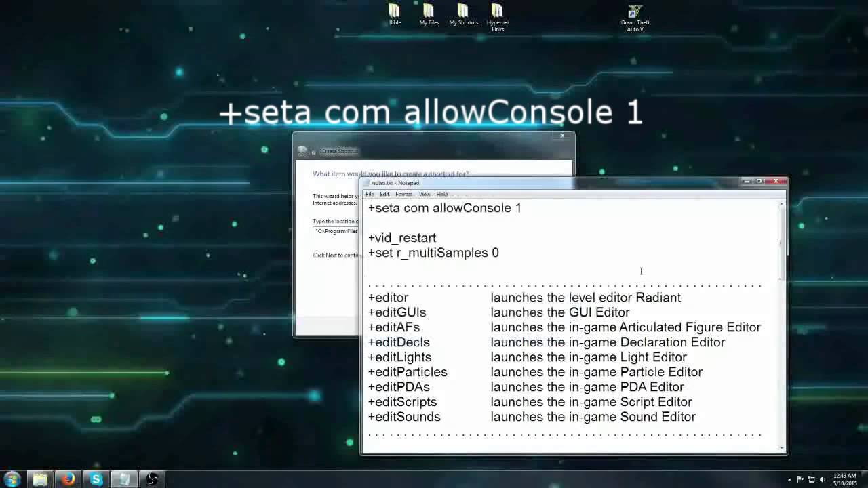Click 'launches the in-game Light Editor' text
This screenshot has width=868, height=488.
tap(589, 357)
